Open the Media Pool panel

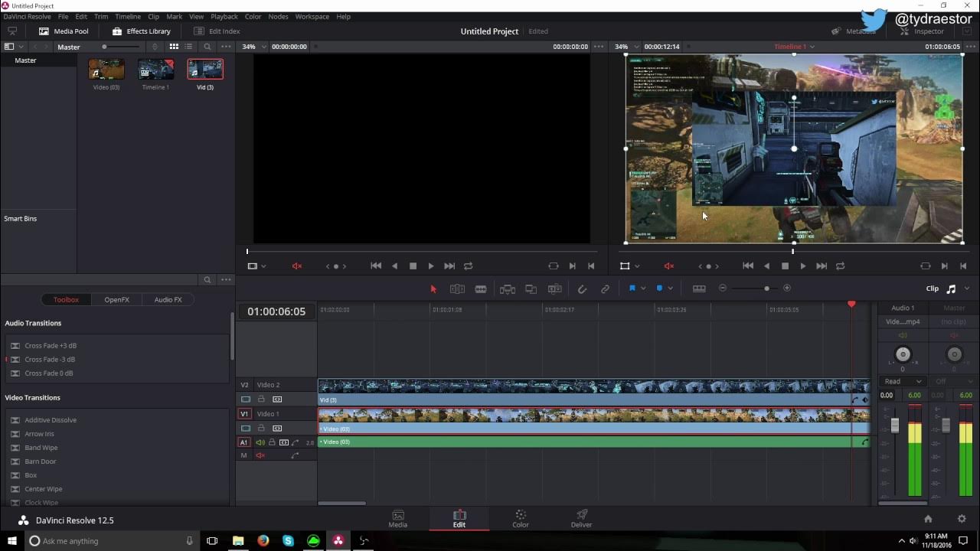[x=64, y=31]
